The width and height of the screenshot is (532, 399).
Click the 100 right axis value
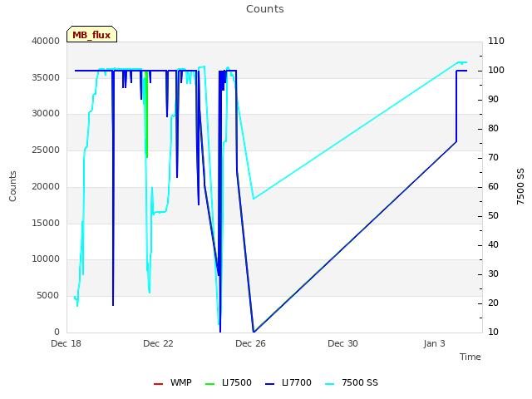coord(496,70)
